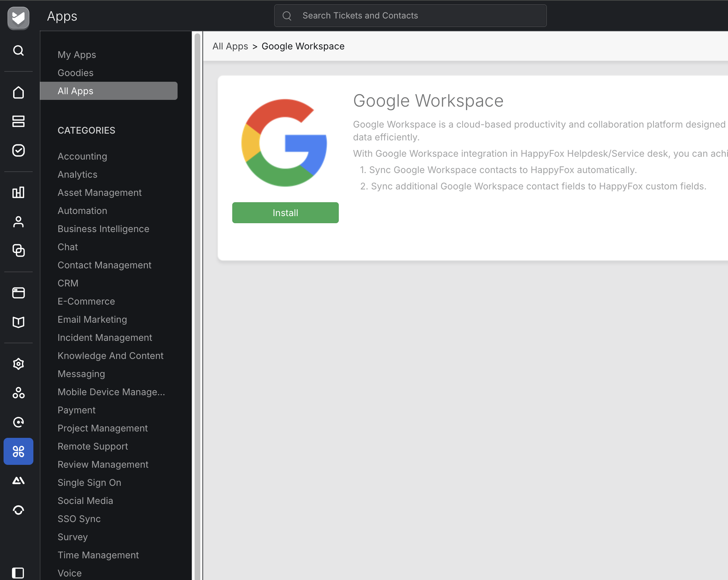Open Goodies section

(x=75, y=73)
